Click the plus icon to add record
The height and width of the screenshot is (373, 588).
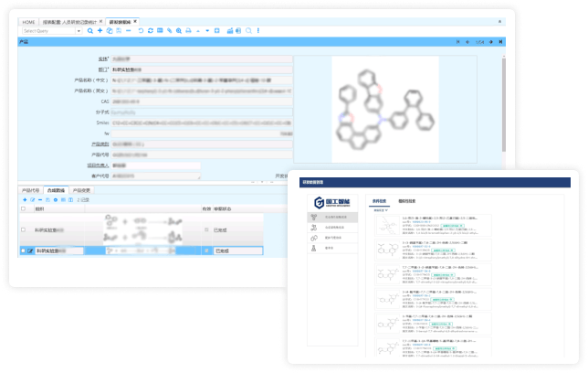pos(99,30)
